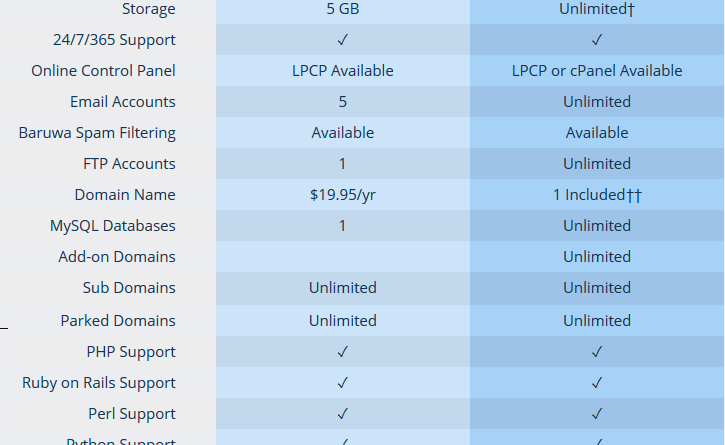This screenshot has height=445, width=725.
Task: Click the '$19.95/yr' Domain Name price
Action: coord(343,195)
